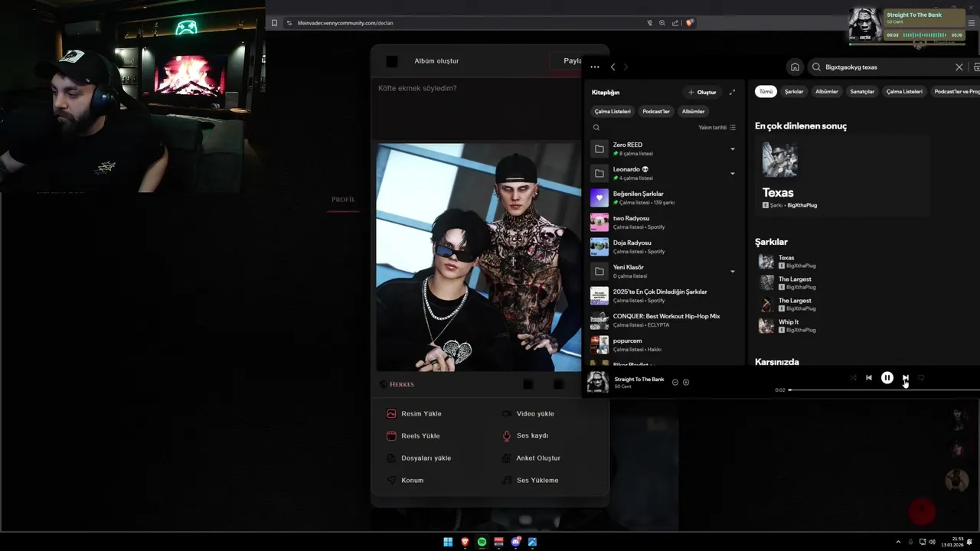The image size is (980, 551).
Task: Open Herkes audience selector
Action: [397, 384]
